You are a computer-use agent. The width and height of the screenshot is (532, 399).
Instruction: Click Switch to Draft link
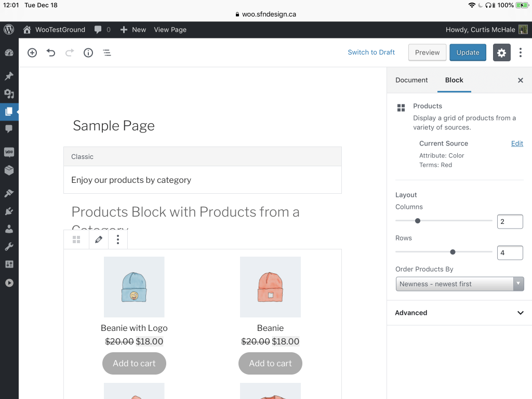tap(371, 52)
